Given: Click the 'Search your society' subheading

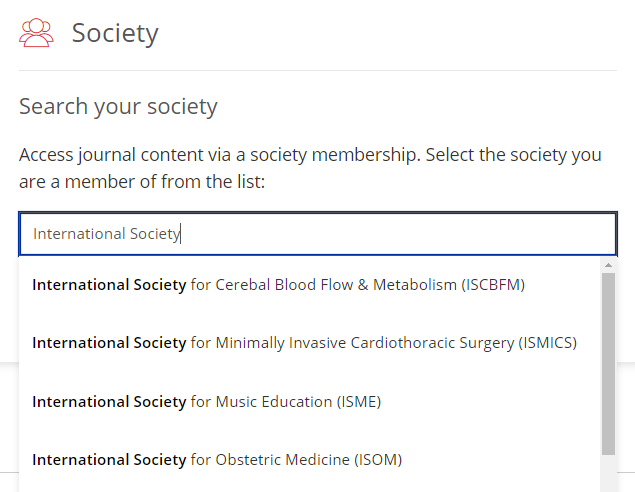Looking at the screenshot, I should [118, 106].
